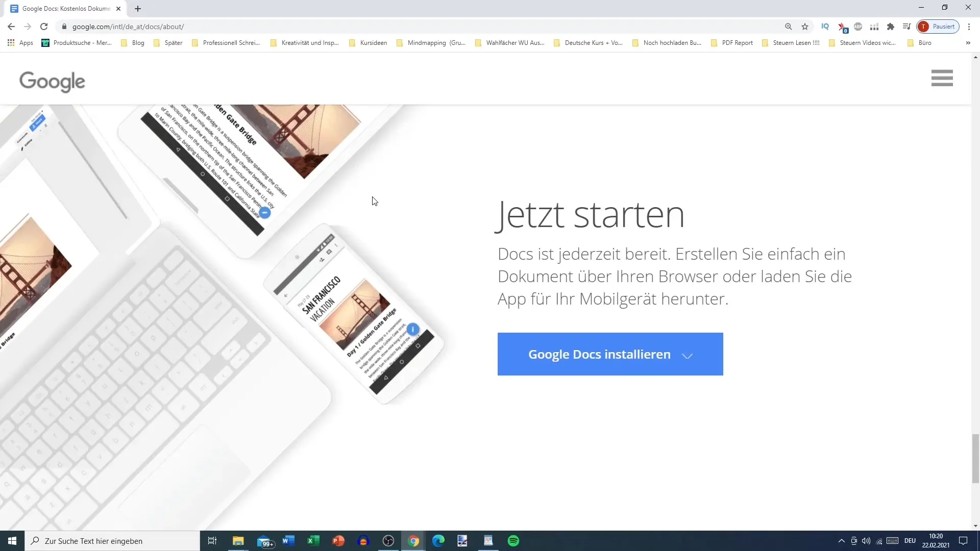Open the Steuern Lesen !!!! bookmark folder
The image size is (980, 551).
pos(790,43)
